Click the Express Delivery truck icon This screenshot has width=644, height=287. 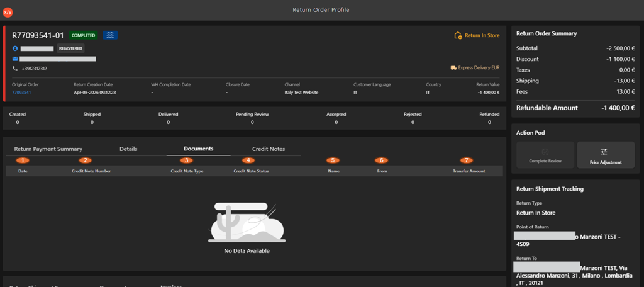453,67
